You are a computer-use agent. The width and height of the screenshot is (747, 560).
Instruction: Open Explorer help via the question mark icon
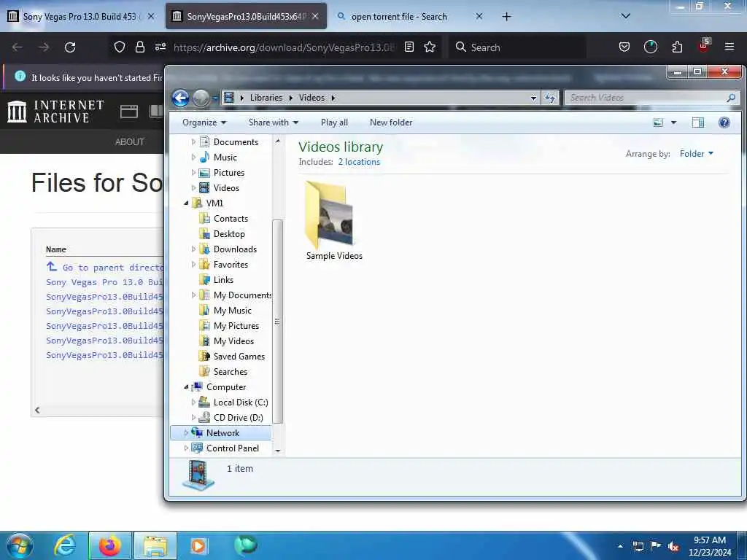pyautogui.click(x=724, y=122)
